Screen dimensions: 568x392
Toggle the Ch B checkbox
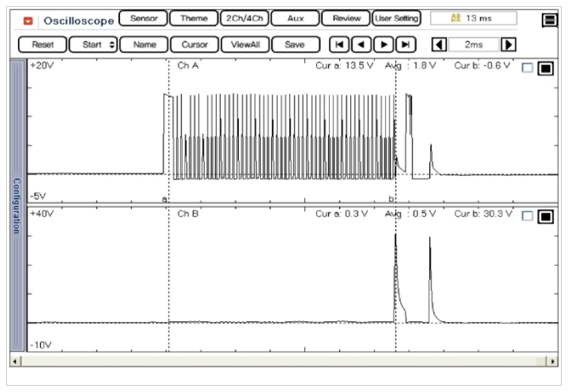point(528,217)
